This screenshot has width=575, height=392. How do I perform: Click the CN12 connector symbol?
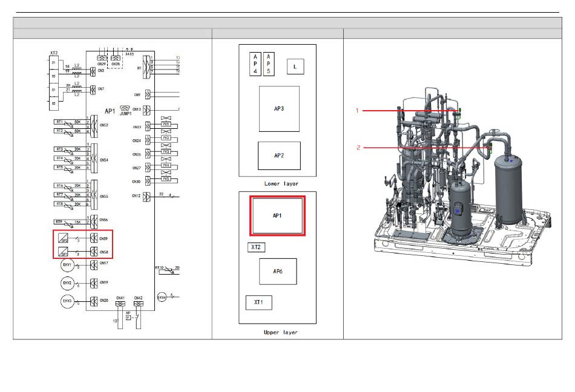click(x=146, y=197)
